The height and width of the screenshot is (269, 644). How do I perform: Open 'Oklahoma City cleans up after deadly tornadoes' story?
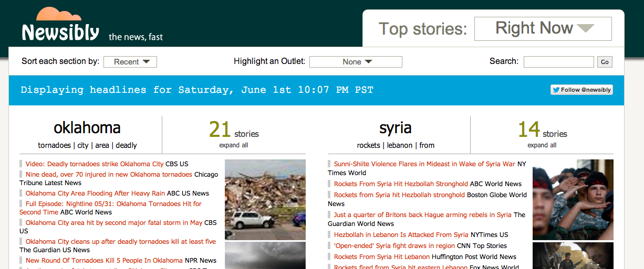coord(121,242)
